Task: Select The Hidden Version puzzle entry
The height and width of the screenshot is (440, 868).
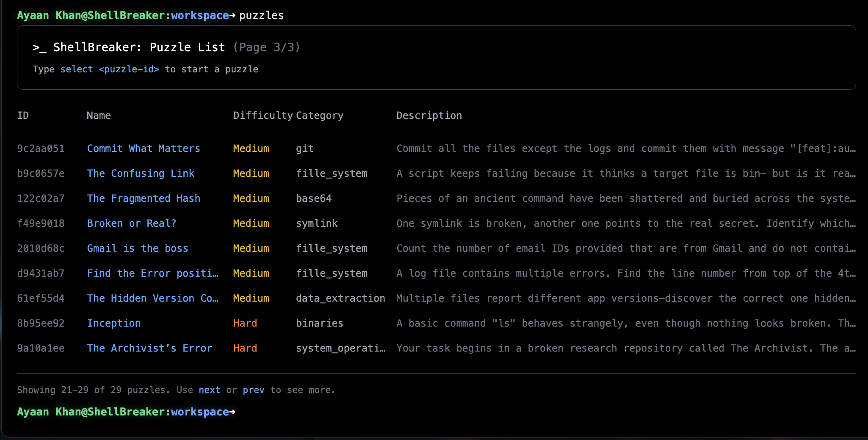Action: [x=152, y=298]
